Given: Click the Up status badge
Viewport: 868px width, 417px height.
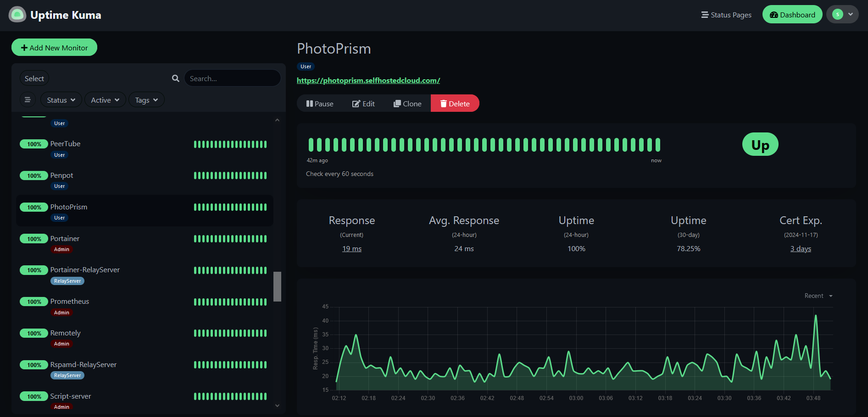Looking at the screenshot, I should pos(760,144).
